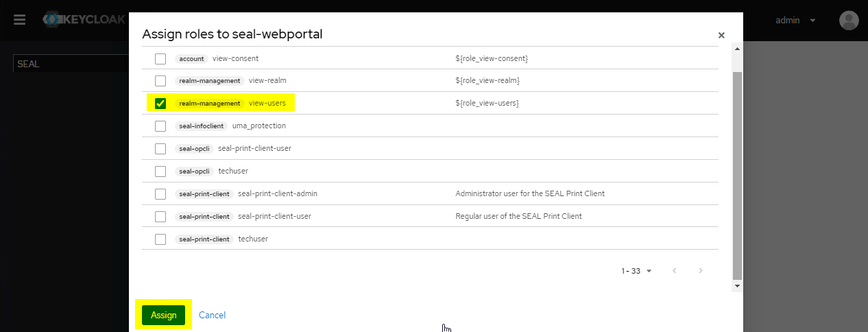Expand the admin user dropdown
Viewport: 868px width, 332px height.
[795, 21]
